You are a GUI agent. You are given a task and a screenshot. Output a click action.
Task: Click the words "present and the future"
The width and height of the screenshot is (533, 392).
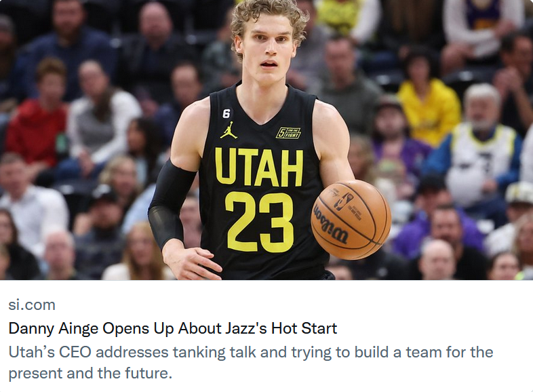pyautogui.click(x=90, y=373)
